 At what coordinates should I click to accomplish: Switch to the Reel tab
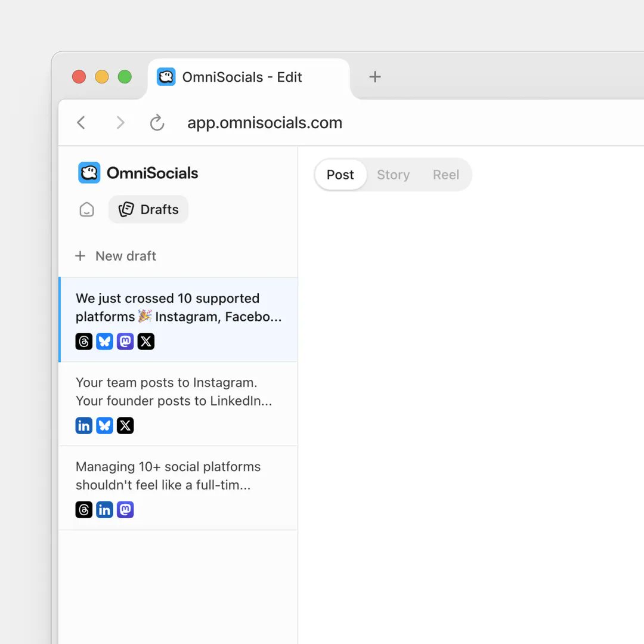pos(445,175)
